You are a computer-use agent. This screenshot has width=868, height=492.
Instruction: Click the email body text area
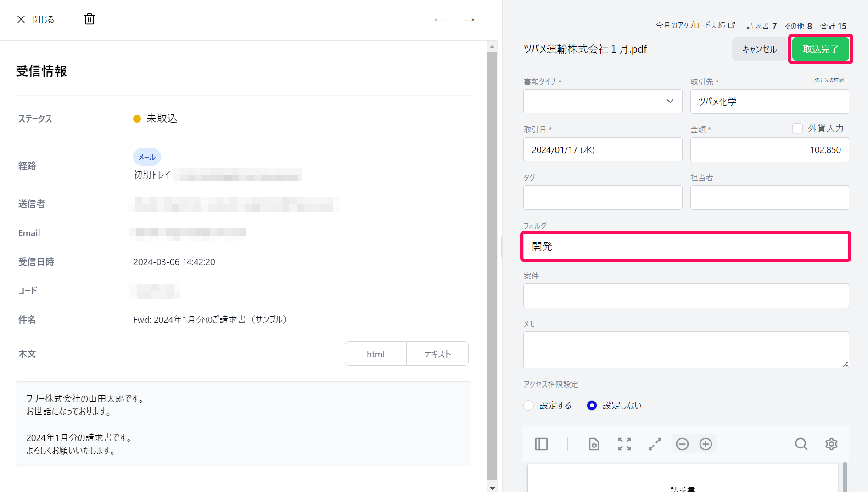pos(243,424)
